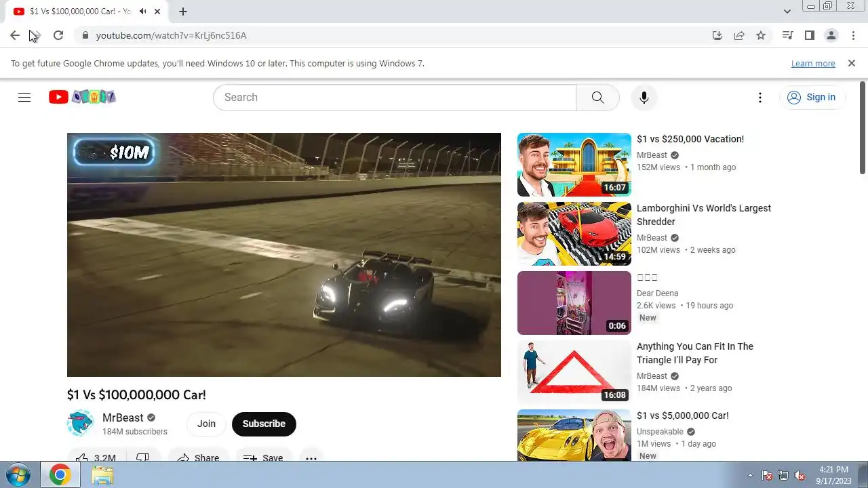The width and height of the screenshot is (868, 488).
Task: Open YouTube settings three-dot menu
Action: pyautogui.click(x=760, y=97)
